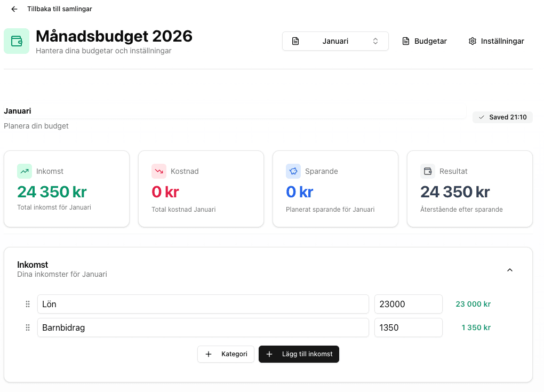Click the blue Sparande piggy bank icon
This screenshot has height=392, width=544.
coord(293,171)
